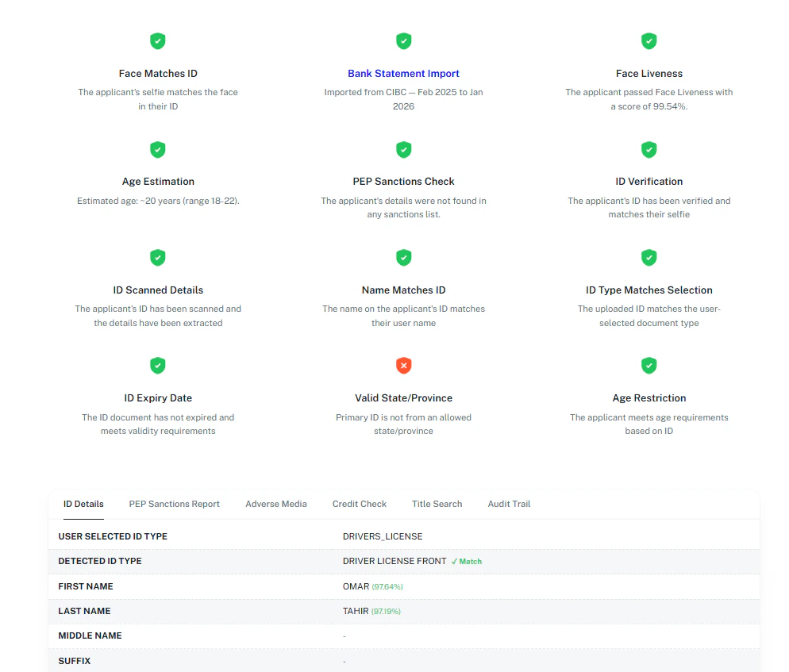
Task: Click the PEP Sanctions Check green shield icon
Action: pyautogui.click(x=404, y=149)
